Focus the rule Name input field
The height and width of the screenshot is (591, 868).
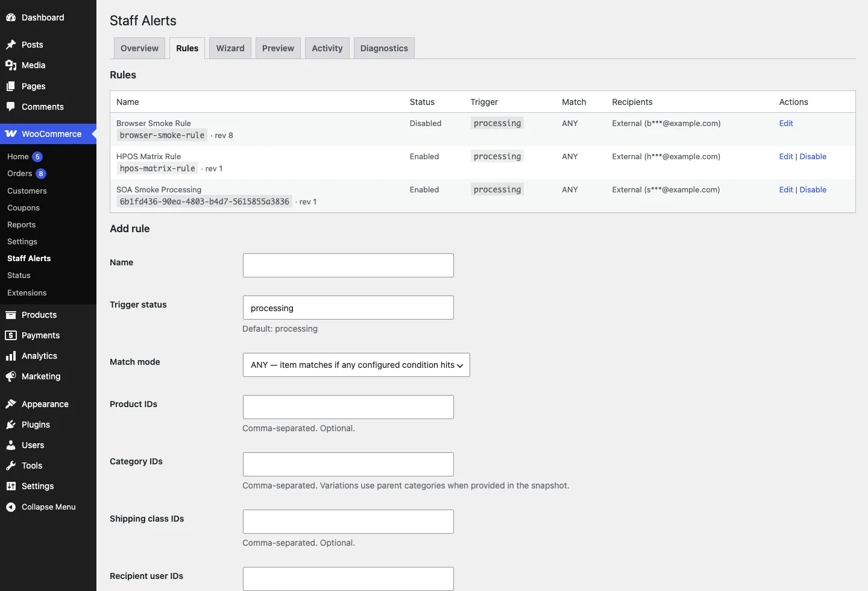pyautogui.click(x=348, y=265)
